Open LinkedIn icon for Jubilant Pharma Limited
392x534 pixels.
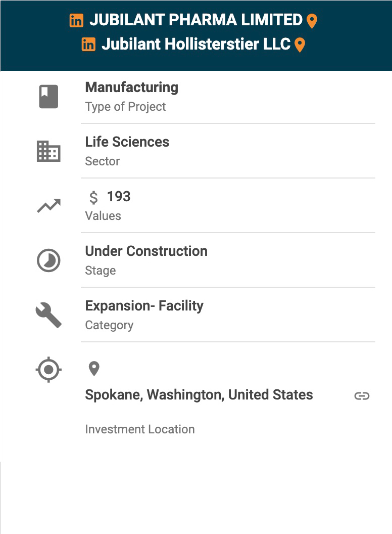pyautogui.click(x=76, y=21)
